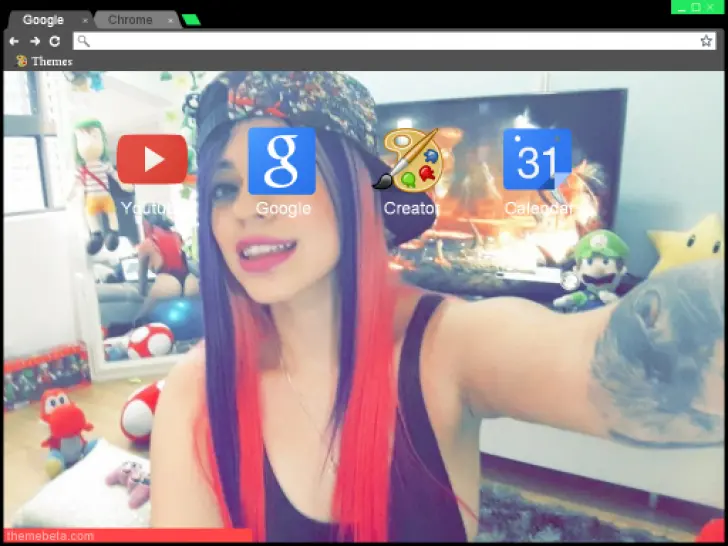
Task: Click the magnifier icon in the address bar
Action: [x=83, y=41]
